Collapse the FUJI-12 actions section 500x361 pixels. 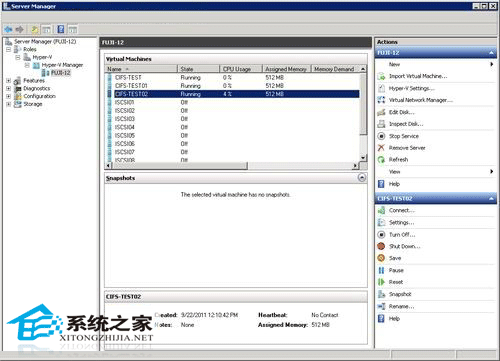pyautogui.click(x=491, y=53)
